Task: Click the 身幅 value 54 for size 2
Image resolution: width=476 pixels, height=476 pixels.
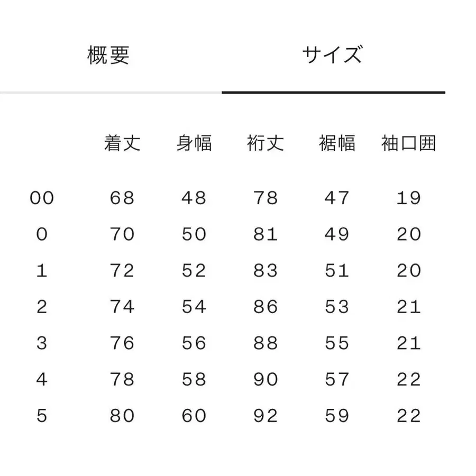Action: pos(194,307)
